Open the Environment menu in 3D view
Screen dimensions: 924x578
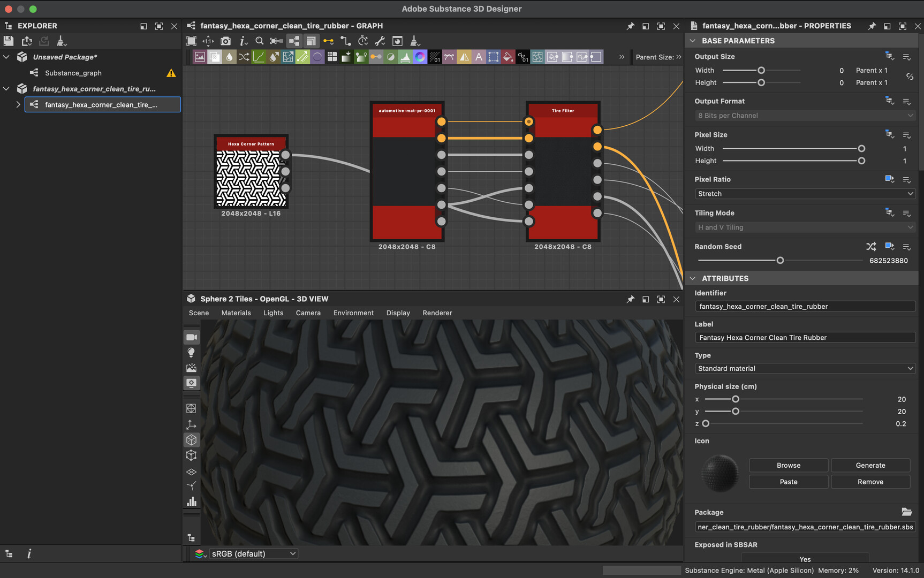(353, 313)
